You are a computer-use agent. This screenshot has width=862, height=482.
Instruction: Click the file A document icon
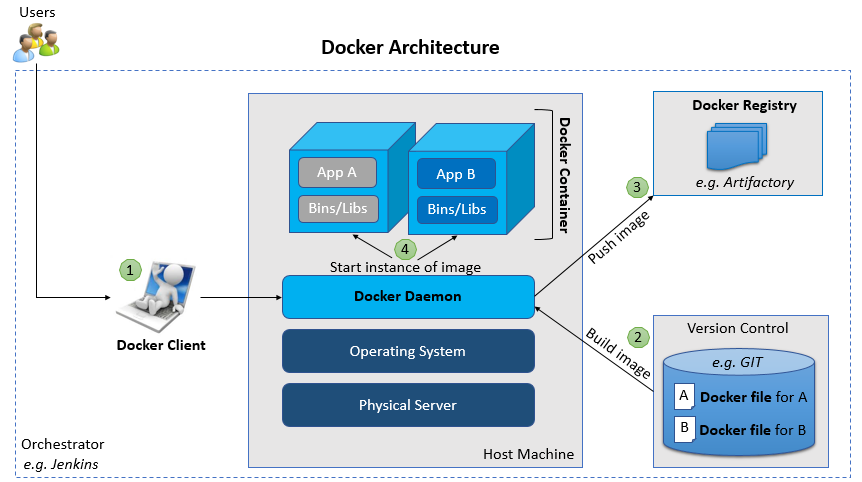tap(684, 396)
